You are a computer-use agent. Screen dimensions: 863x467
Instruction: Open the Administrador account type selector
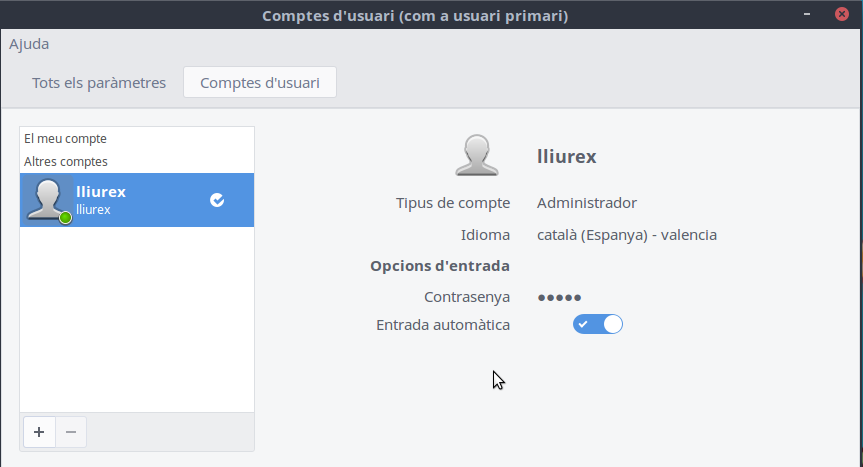tap(586, 203)
